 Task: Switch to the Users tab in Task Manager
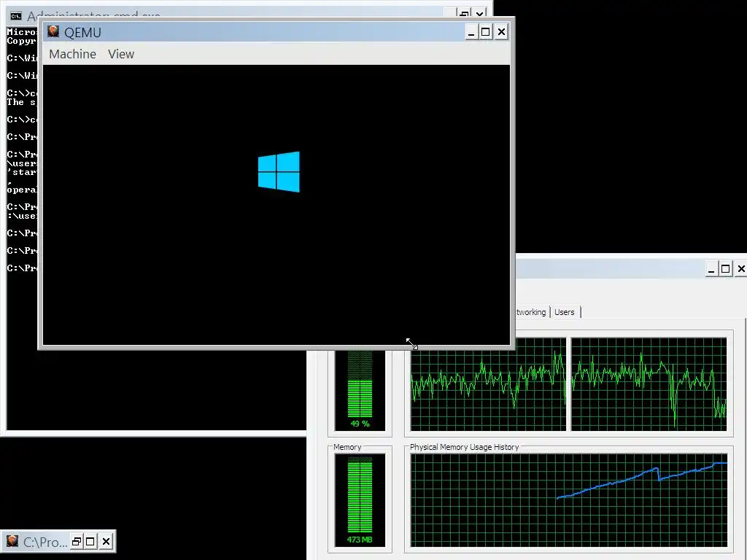565,312
